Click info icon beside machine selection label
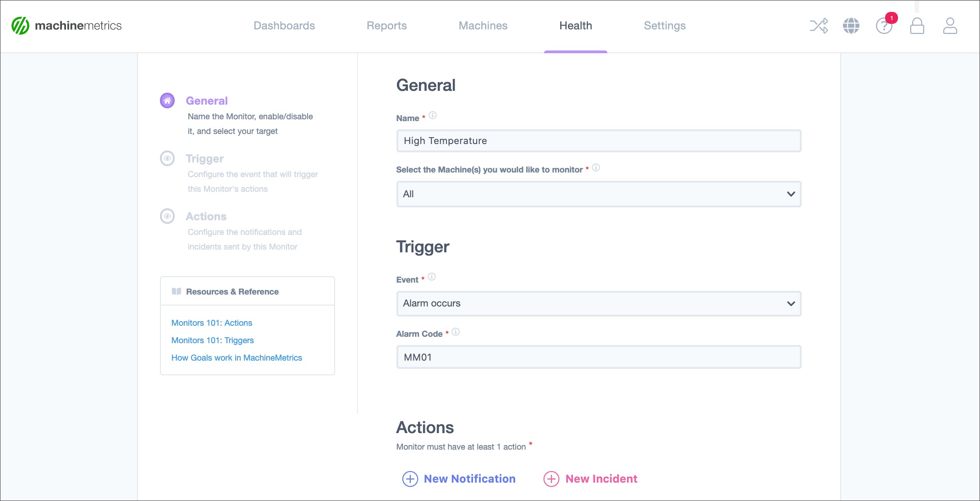The width and height of the screenshot is (980, 501). click(596, 167)
